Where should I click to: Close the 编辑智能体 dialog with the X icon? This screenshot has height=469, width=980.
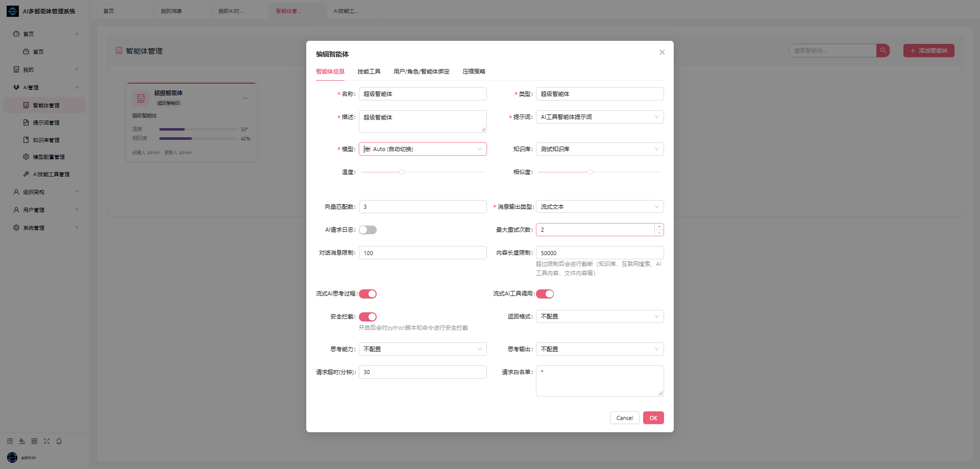tap(662, 53)
